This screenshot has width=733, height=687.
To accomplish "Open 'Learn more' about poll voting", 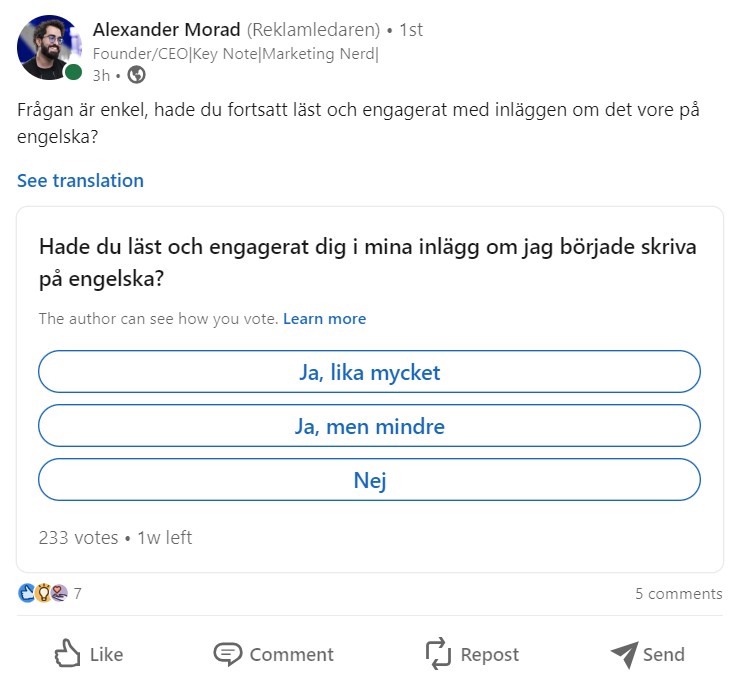I will 324,319.
